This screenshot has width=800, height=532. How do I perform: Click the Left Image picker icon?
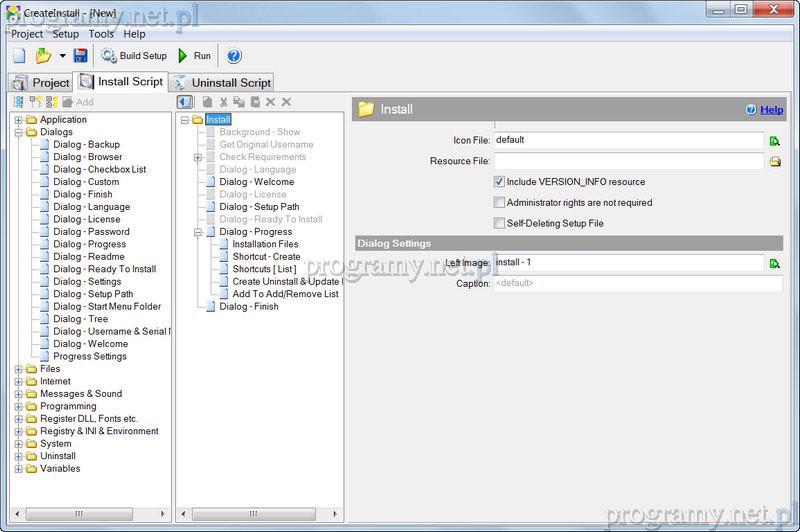point(774,263)
